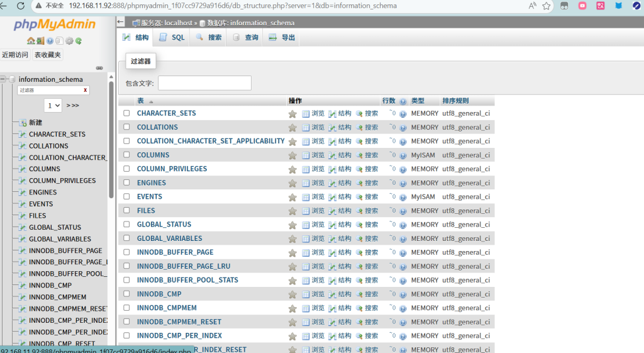Select the ENGINES row checkbox
This screenshot has height=353, width=644.
(126, 183)
